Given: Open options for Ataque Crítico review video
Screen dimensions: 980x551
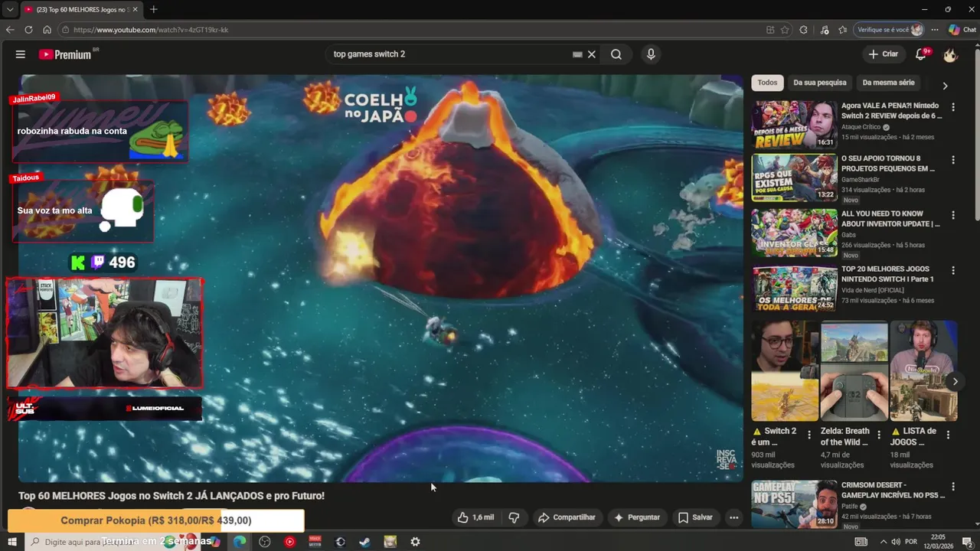Looking at the screenshot, I should [953, 107].
